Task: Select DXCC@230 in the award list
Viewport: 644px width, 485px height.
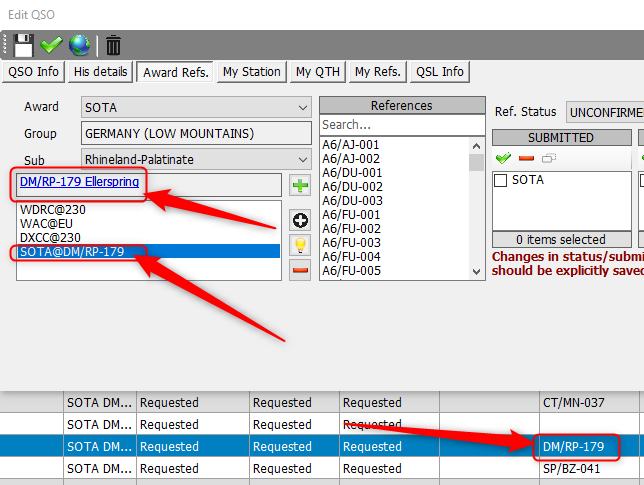Action: pos(149,238)
